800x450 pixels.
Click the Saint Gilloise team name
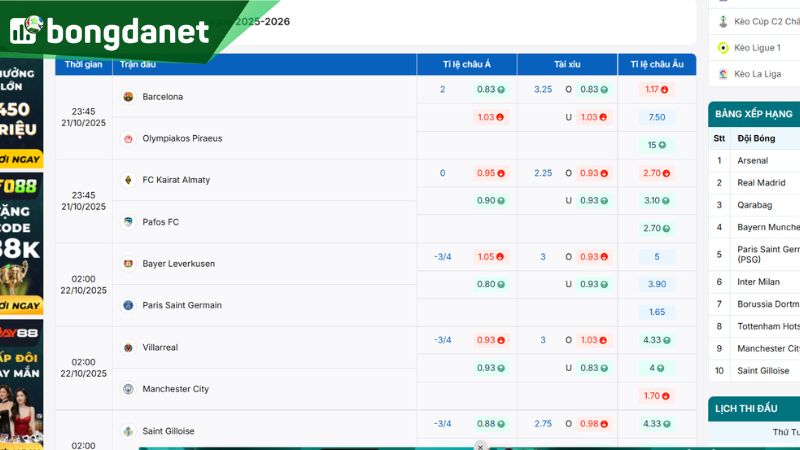(x=168, y=431)
